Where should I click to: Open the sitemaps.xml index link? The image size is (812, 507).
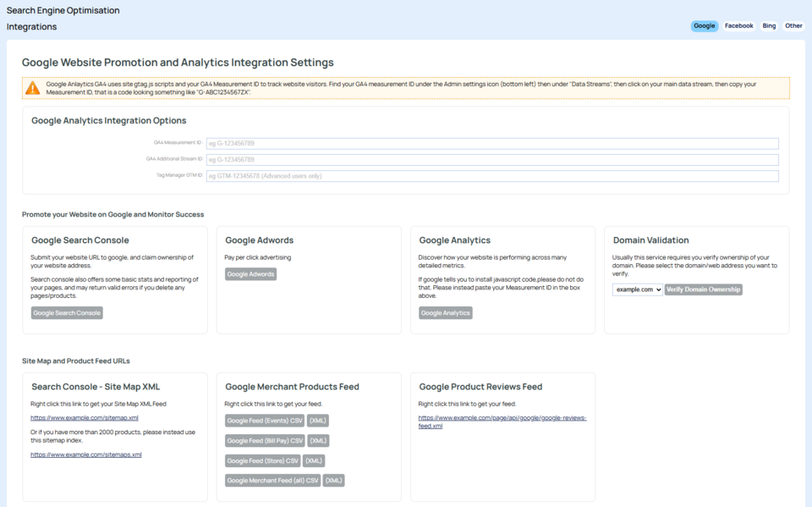coord(86,455)
